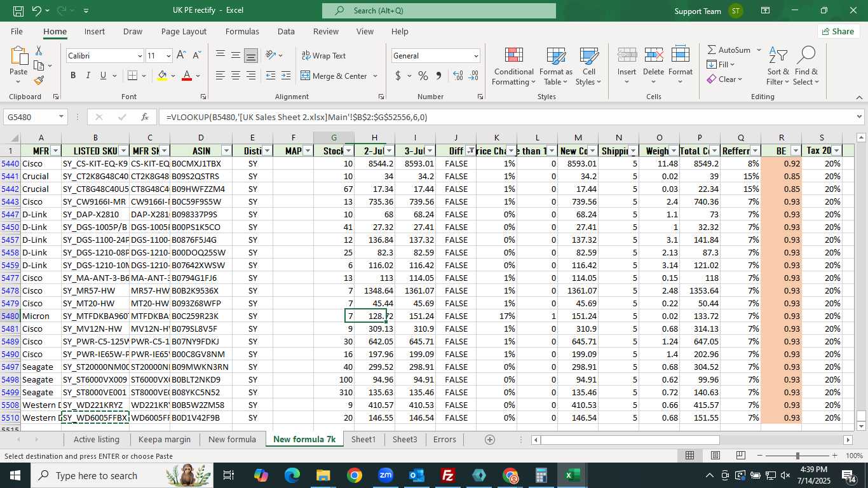Switch to Normal view in status bar
Viewport: 868px width, 488px height.
point(689,456)
